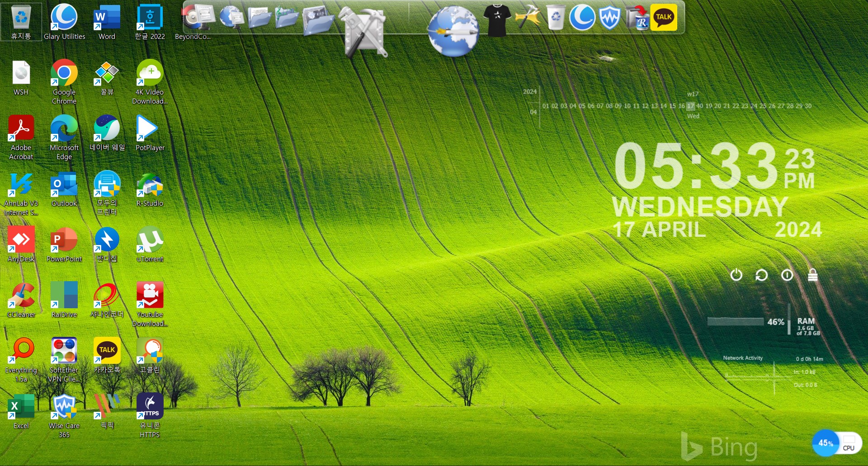Open the 반디집 archiver shortcut
This screenshot has width=868, height=466.
[x=107, y=245]
